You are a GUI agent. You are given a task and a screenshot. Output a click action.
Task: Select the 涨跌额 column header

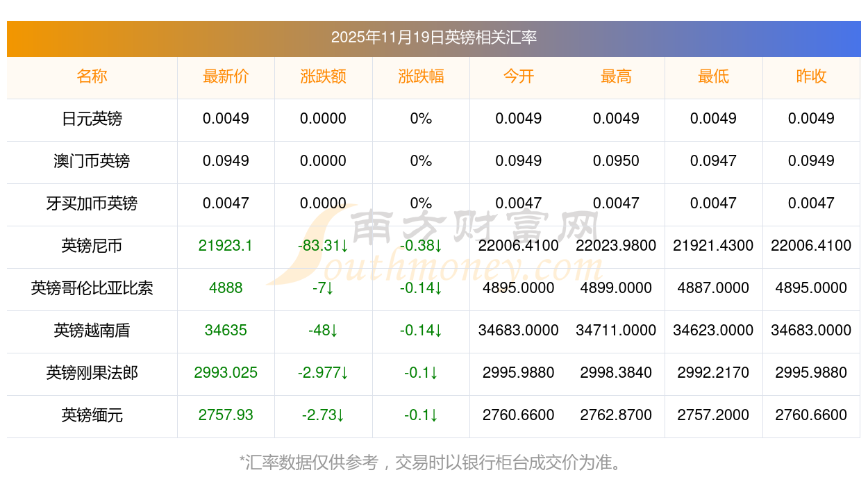(x=323, y=76)
